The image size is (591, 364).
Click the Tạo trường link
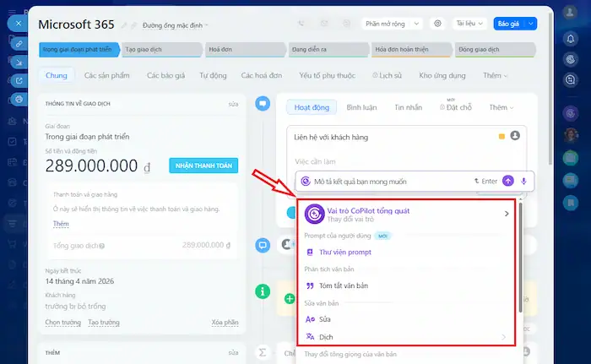pos(104,323)
